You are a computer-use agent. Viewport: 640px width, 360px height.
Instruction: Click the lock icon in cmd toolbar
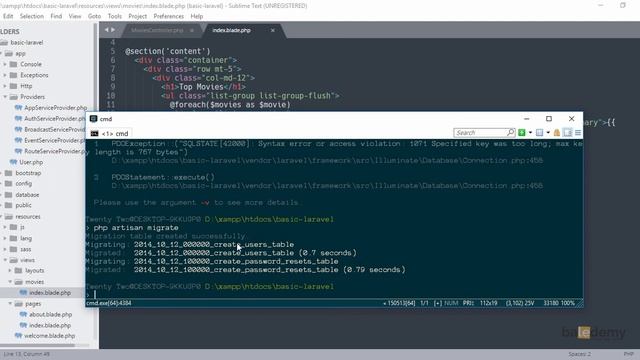pos(557,133)
